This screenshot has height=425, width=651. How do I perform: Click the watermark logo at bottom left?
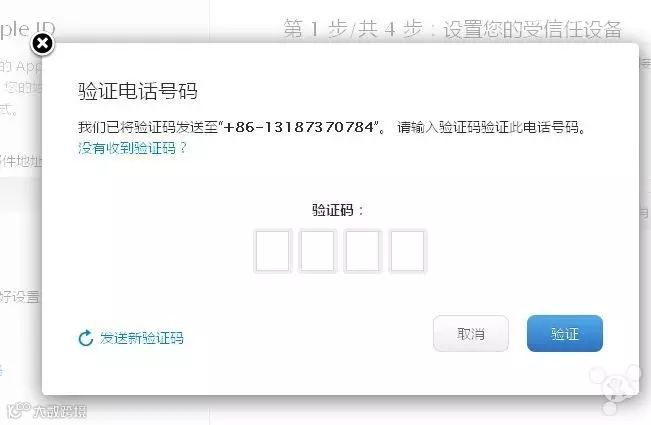46,411
